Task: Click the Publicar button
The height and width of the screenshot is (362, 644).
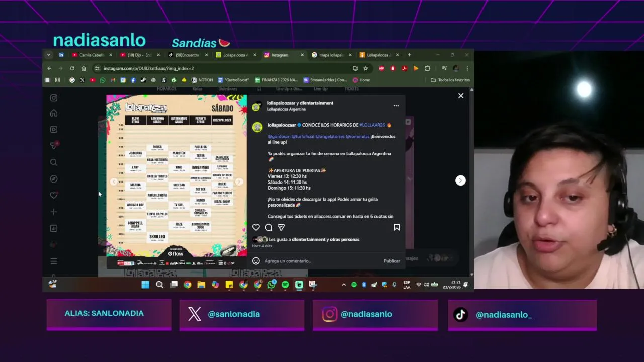Action: pyautogui.click(x=392, y=261)
